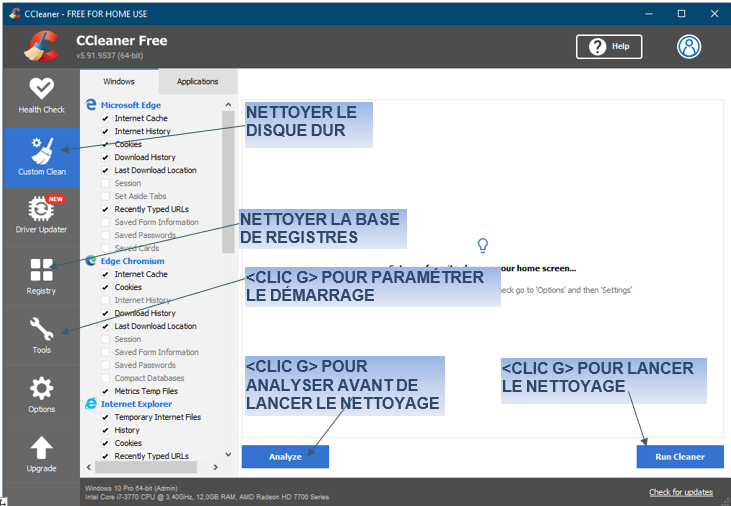Toggle Microsoft Edge Last Download Location
Image resolution: width=731 pixels, height=506 pixels.
[x=105, y=171]
